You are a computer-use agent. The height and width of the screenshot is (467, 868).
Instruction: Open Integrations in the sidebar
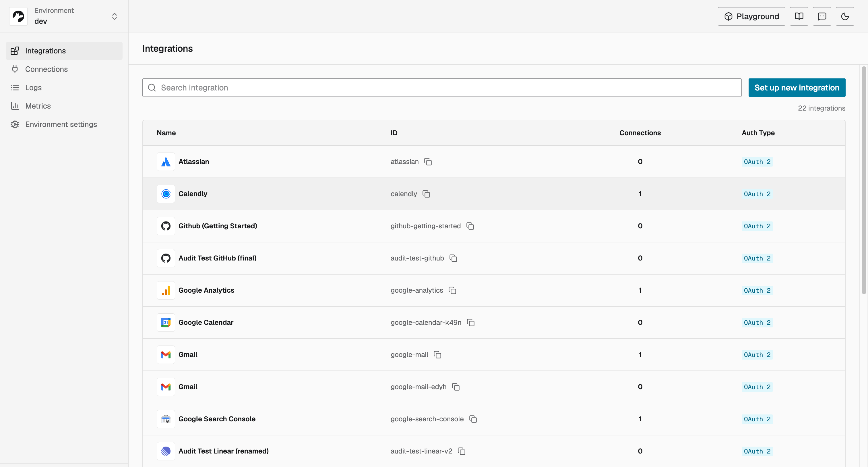pos(64,51)
